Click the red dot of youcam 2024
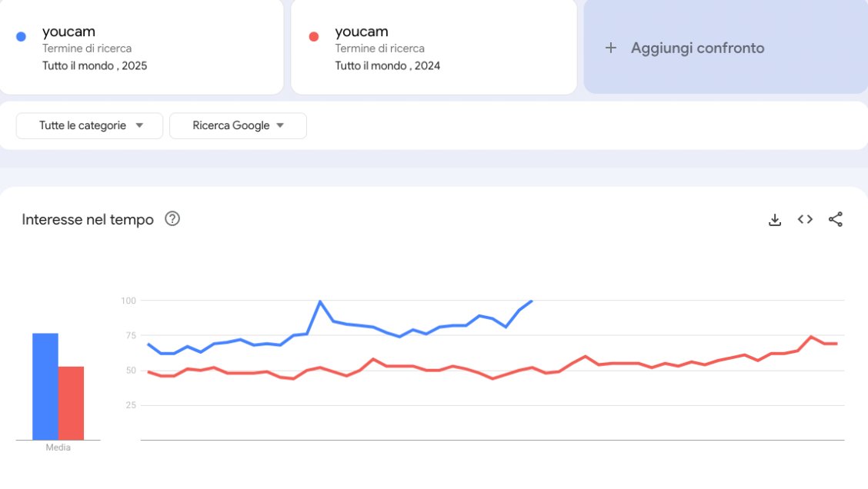 click(x=314, y=36)
